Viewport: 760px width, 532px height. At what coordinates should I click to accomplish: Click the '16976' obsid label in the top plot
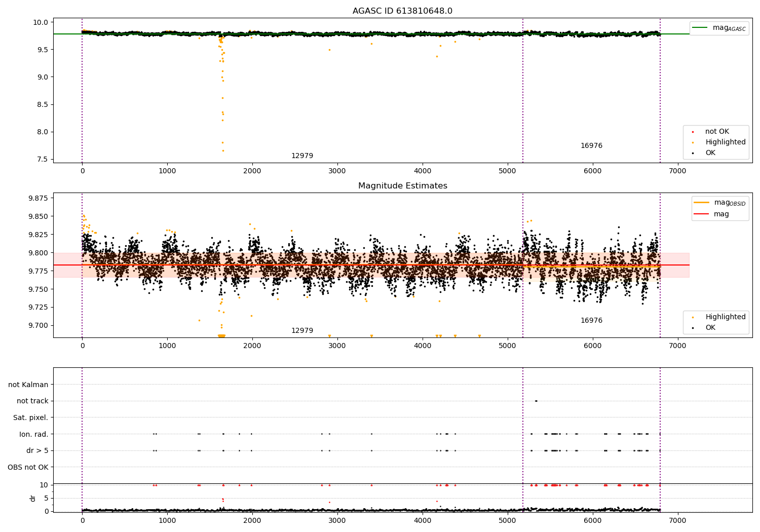[591, 146]
